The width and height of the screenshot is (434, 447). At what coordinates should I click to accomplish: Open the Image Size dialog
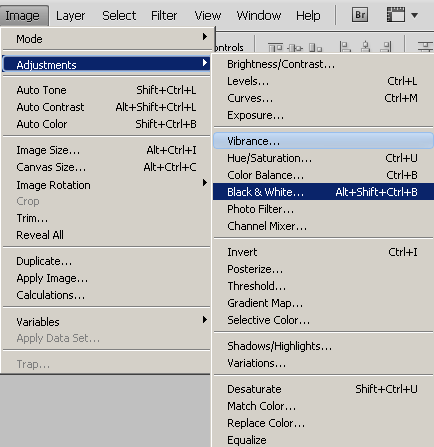click(x=106, y=150)
